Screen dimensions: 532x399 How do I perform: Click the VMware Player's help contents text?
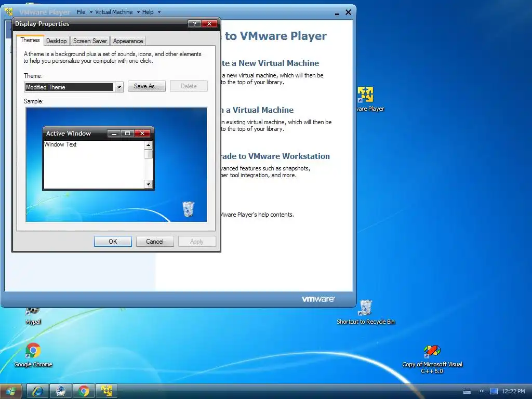(257, 215)
